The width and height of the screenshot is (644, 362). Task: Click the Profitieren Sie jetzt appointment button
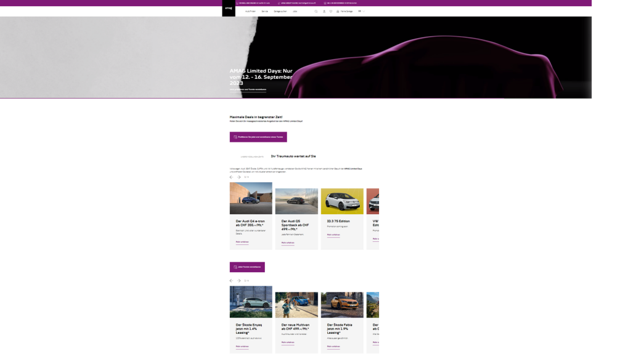click(258, 137)
